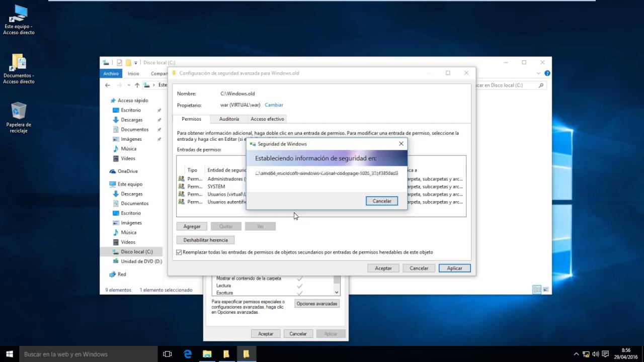Image resolution: width=644 pixels, height=362 pixels.
Task: Select the Usuarios (virtual) permission row
Action: point(321,194)
